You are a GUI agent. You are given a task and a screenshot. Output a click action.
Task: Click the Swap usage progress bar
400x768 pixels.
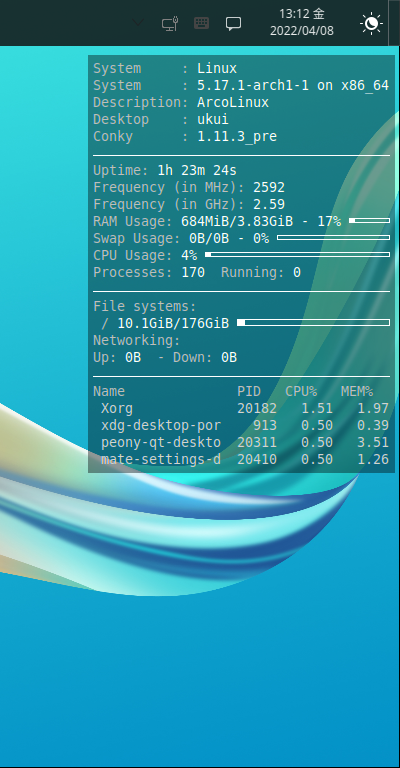tap(333, 238)
